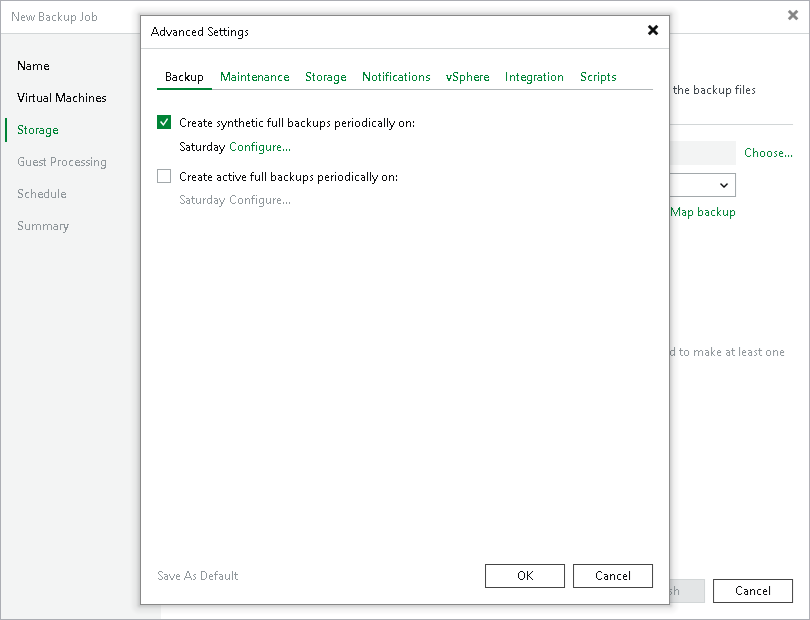The height and width of the screenshot is (620, 810).
Task: Click the Map backup link
Action: click(703, 212)
